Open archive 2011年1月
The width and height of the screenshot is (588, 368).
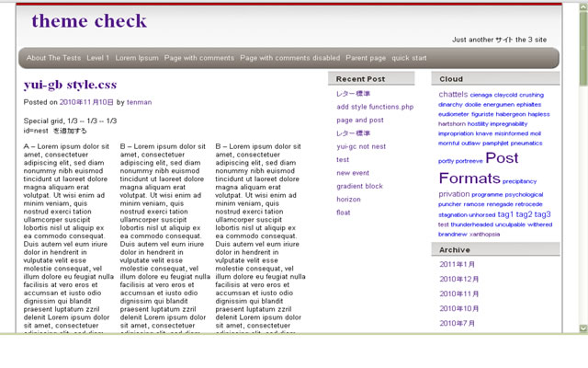click(x=458, y=264)
